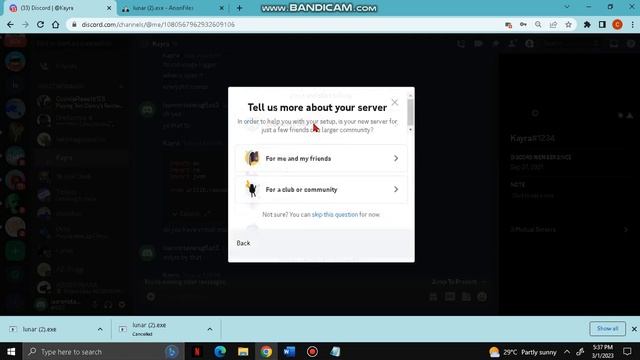Open a new browser tab
The image size is (640, 360).
[239, 8]
